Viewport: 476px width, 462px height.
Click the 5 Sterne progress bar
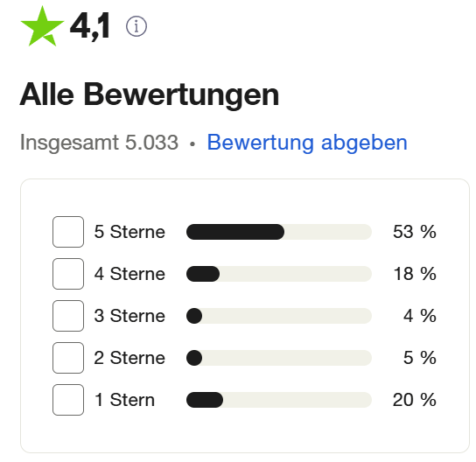tap(279, 232)
